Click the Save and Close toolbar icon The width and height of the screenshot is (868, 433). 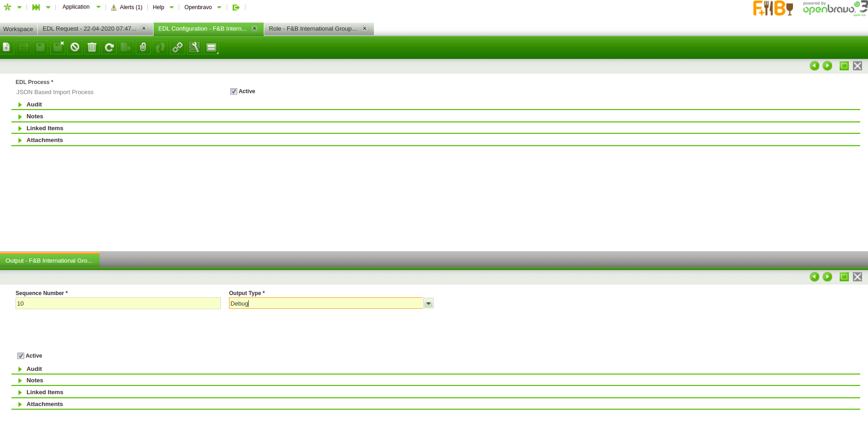coord(58,47)
